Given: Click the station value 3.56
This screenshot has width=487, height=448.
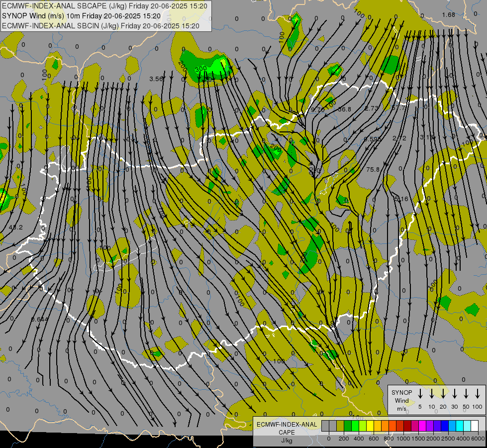Looking at the screenshot, I should [156, 79].
